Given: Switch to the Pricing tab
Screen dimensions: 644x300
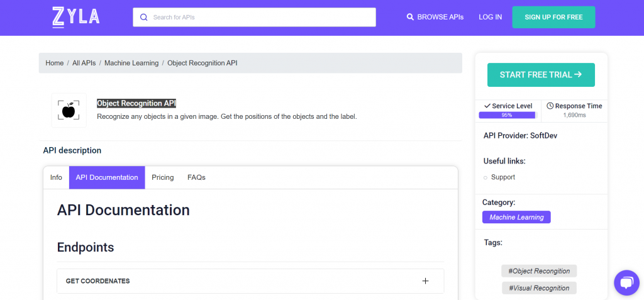Looking at the screenshot, I should (163, 177).
